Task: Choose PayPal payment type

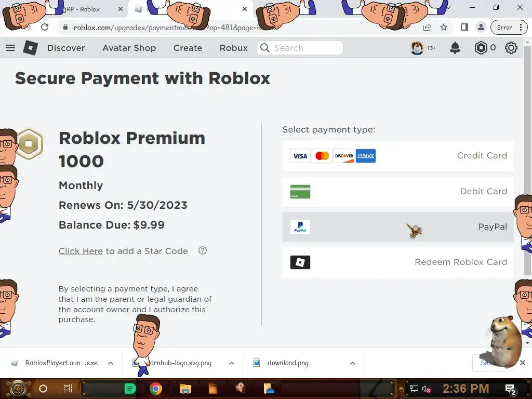Action: tap(398, 227)
